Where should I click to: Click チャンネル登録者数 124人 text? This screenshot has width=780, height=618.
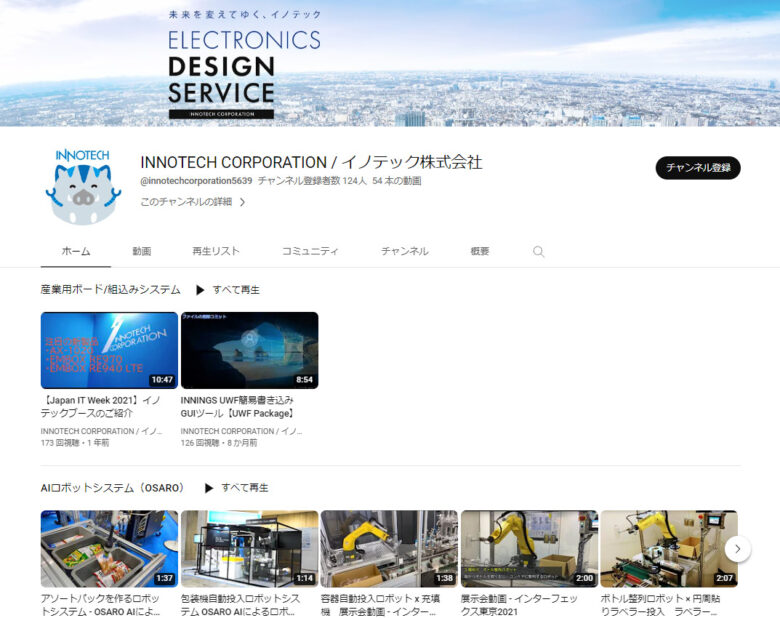(312, 181)
